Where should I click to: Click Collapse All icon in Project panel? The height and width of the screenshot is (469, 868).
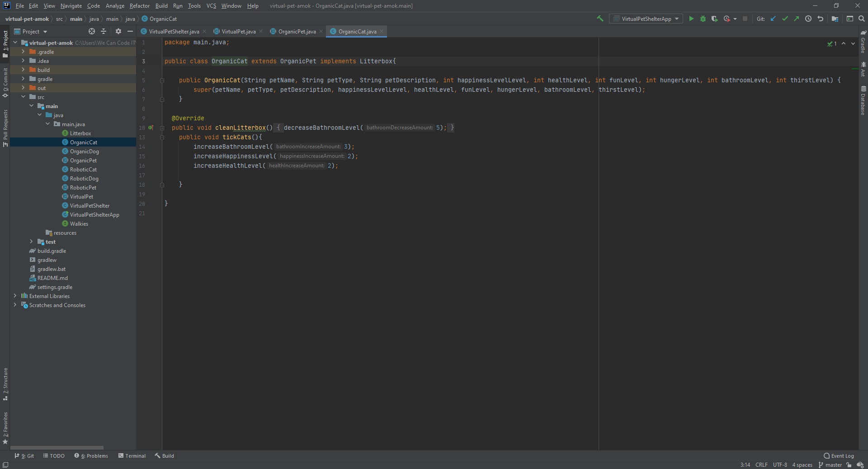point(104,31)
